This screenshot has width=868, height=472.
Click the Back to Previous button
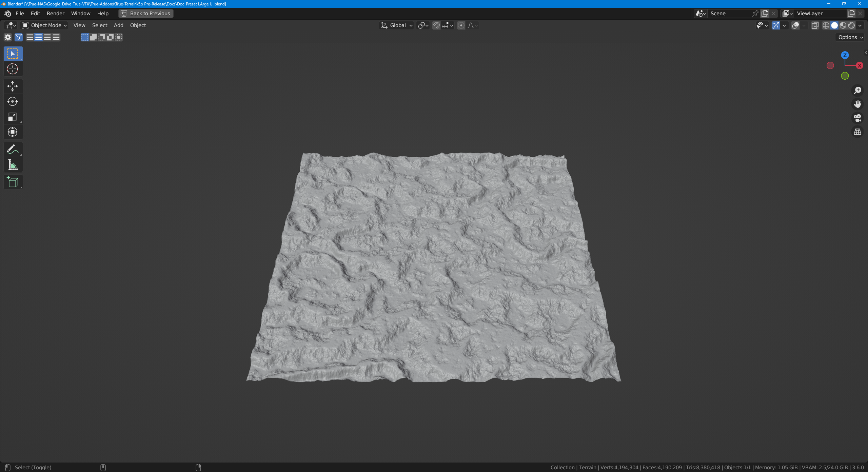(x=146, y=14)
